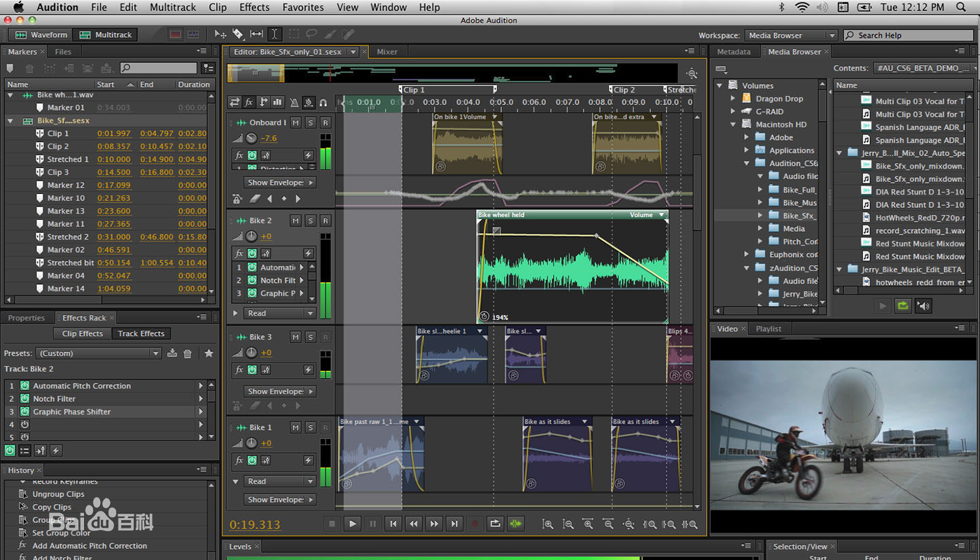Select the Time Selection tool
The width and height of the screenshot is (980, 560).
(x=275, y=34)
